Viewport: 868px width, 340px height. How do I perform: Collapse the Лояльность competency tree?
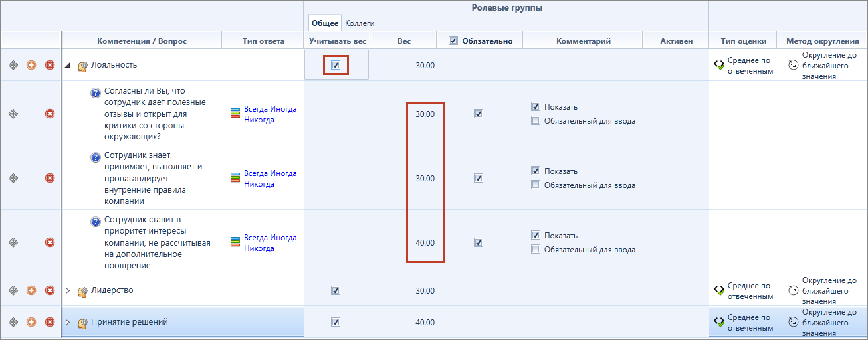68,65
